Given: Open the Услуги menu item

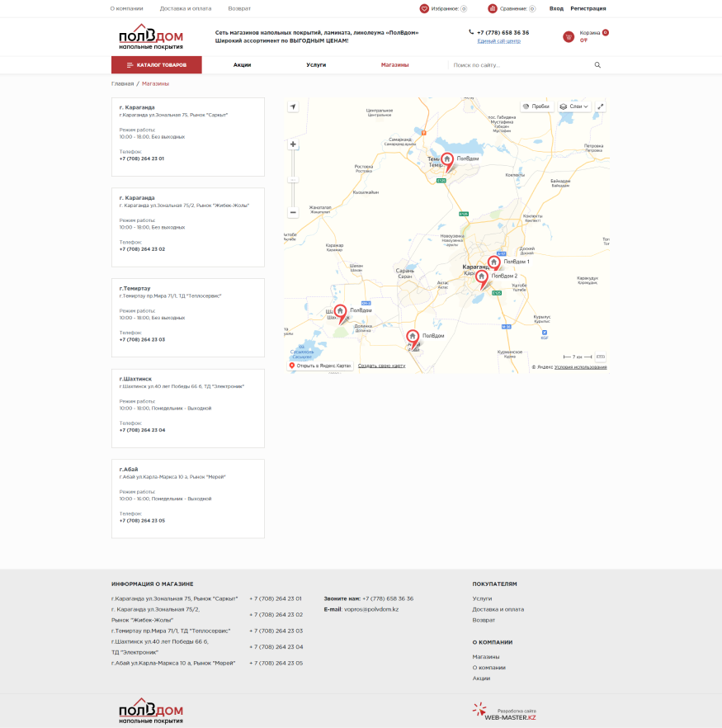Looking at the screenshot, I should (x=316, y=65).
